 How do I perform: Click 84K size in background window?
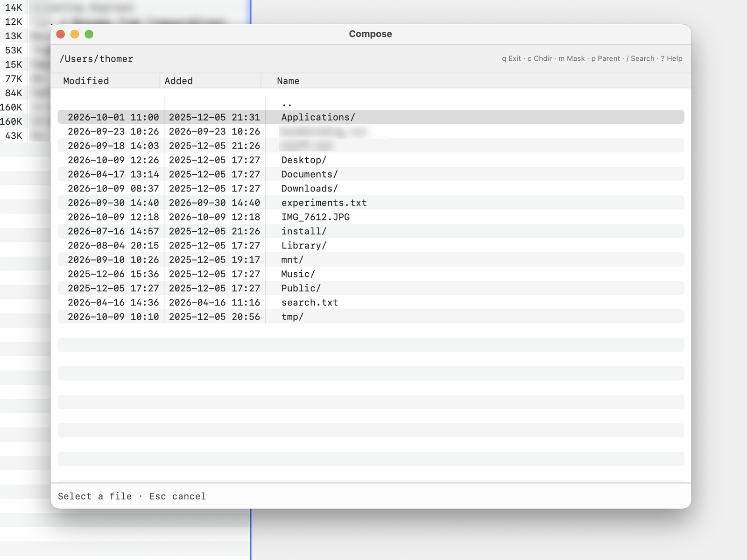click(14, 93)
